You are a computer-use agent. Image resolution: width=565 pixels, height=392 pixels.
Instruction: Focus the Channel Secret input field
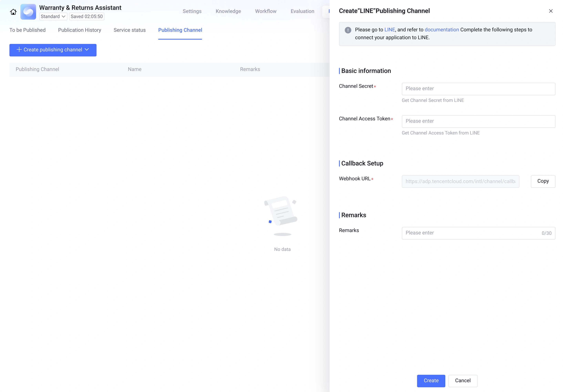[478, 89]
